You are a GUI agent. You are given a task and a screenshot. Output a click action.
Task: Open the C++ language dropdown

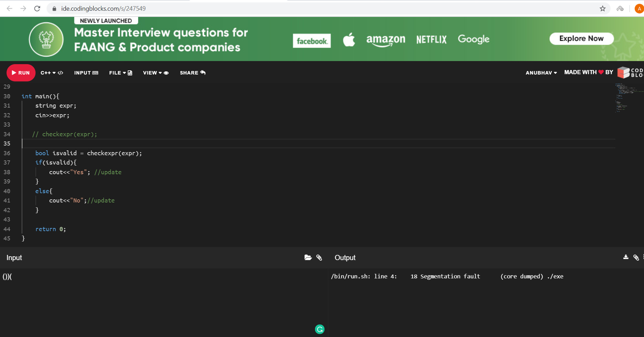(x=52, y=73)
